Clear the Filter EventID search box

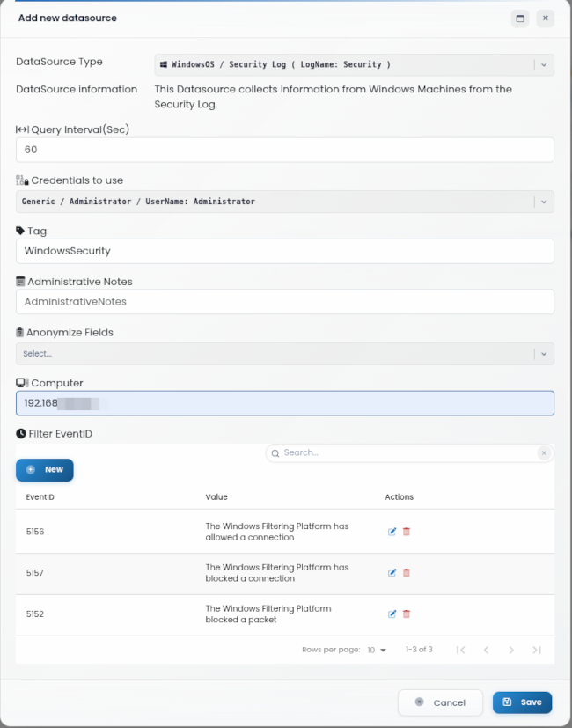pos(544,452)
